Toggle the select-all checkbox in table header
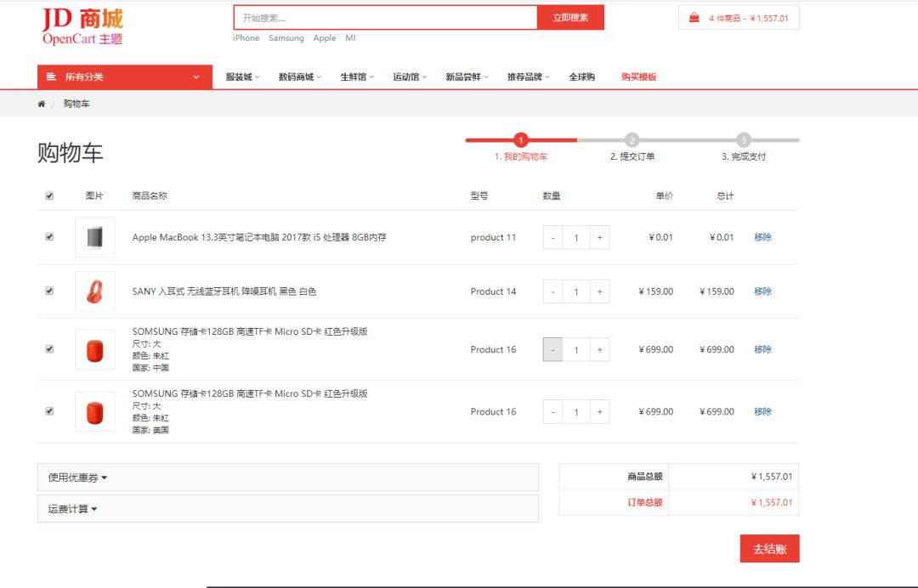Image resolution: width=918 pixels, height=588 pixels. tap(49, 196)
